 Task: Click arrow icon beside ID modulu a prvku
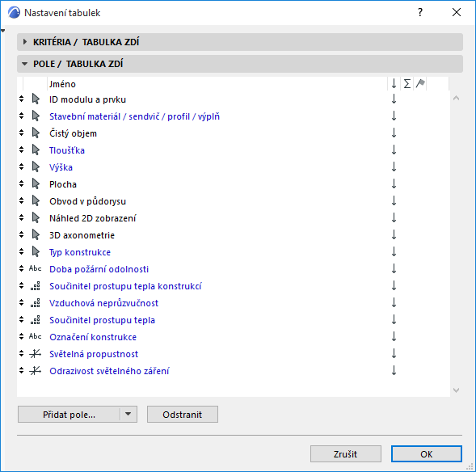36,99
